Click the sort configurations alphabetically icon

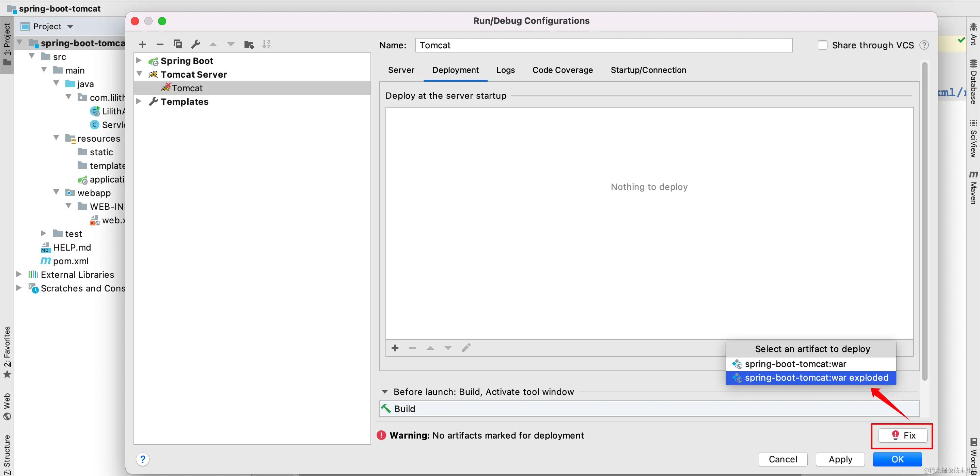(x=266, y=45)
